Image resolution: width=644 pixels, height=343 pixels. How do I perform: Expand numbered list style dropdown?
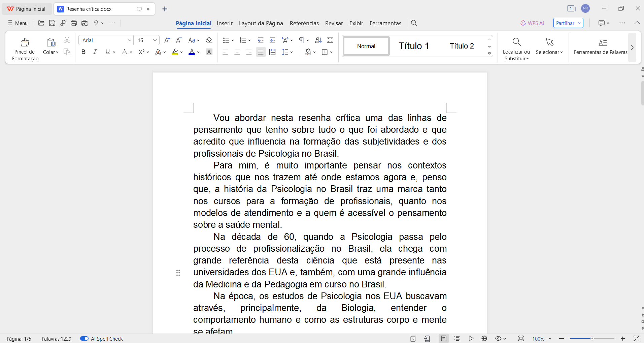[249, 41]
